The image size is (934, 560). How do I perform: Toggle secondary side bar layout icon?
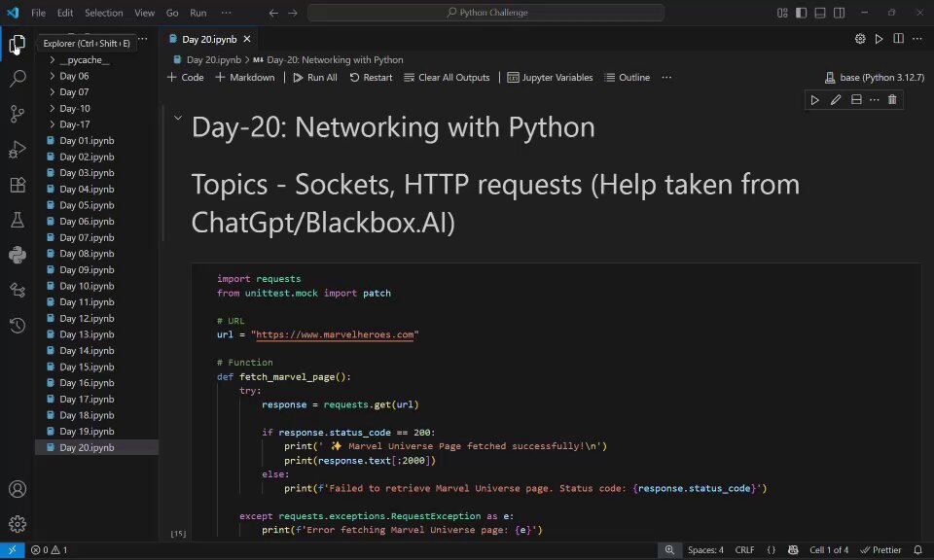[x=840, y=13]
